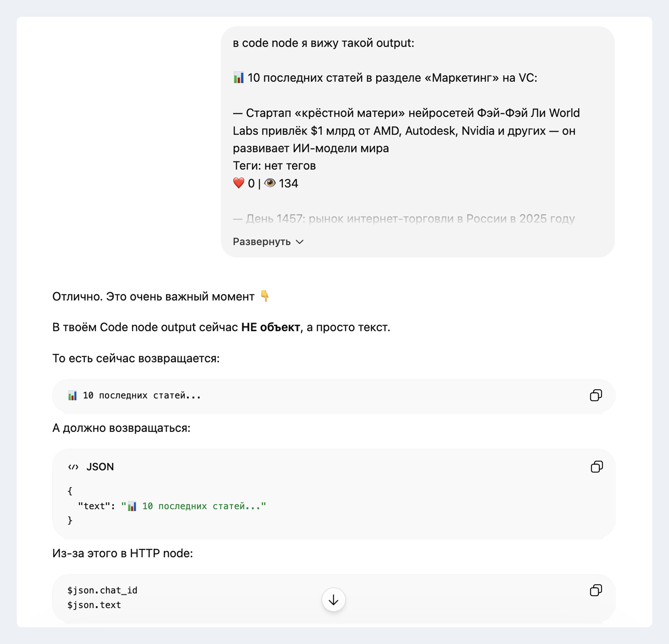Copy the JSON code block
The width and height of the screenshot is (669, 644).
(x=597, y=466)
